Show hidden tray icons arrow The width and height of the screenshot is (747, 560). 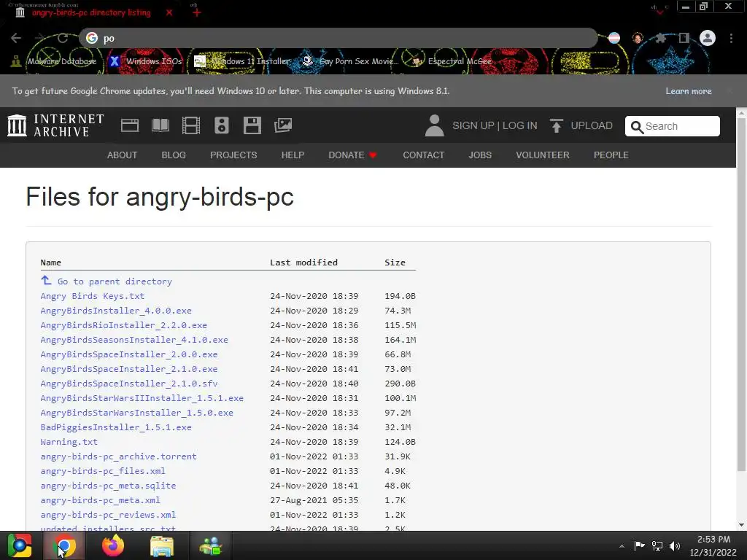(x=622, y=546)
